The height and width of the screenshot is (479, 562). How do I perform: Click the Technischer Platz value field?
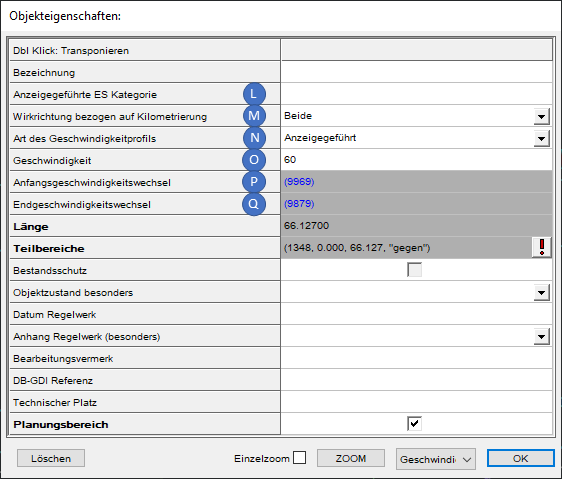[416, 402]
